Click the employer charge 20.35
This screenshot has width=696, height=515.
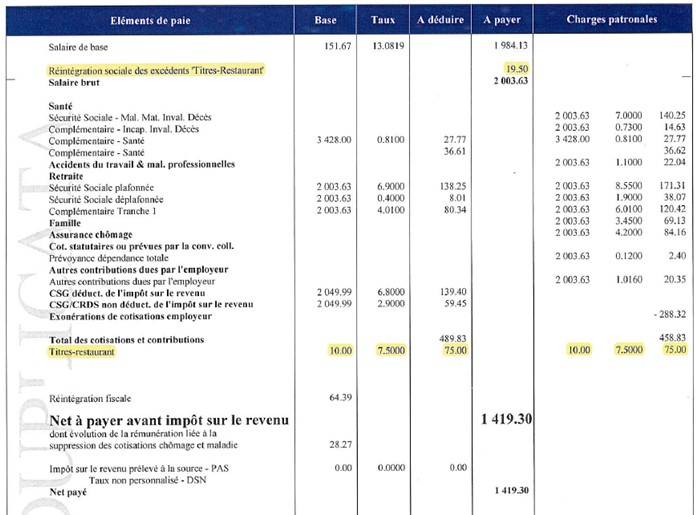(x=675, y=279)
